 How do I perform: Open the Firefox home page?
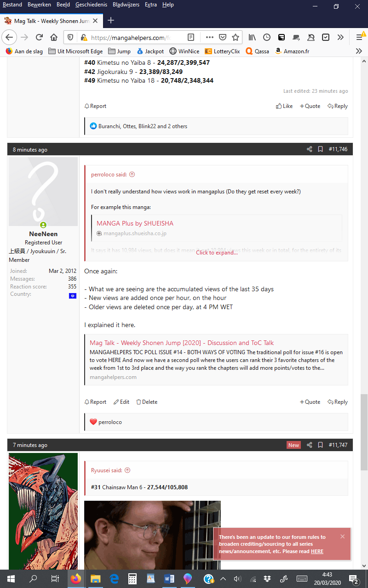pyautogui.click(x=54, y=37)
